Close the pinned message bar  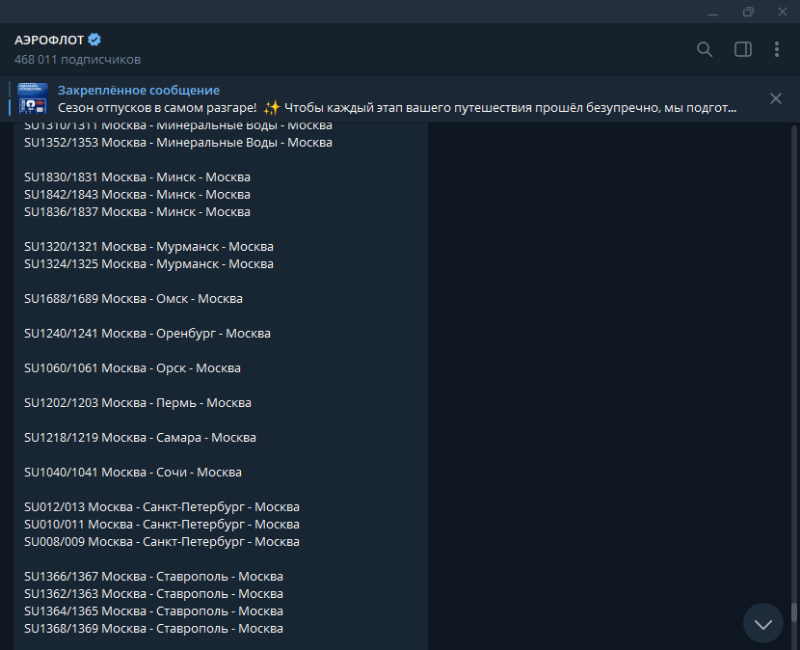pyautogui.click(x=776, y=98)
